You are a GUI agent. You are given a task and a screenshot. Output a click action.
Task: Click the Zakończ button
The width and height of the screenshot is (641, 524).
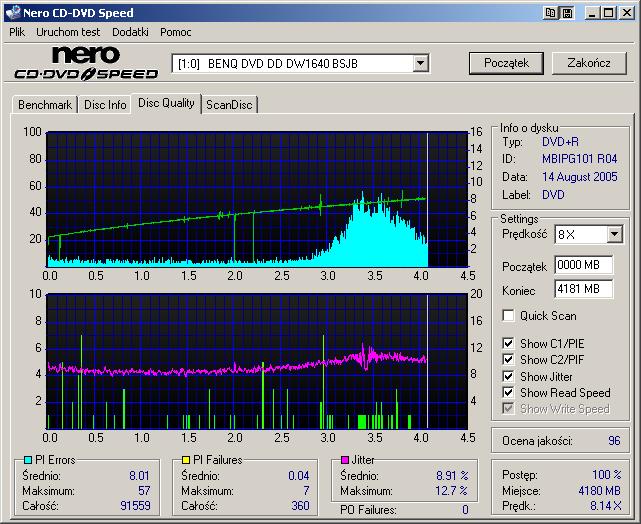[589, 63]
